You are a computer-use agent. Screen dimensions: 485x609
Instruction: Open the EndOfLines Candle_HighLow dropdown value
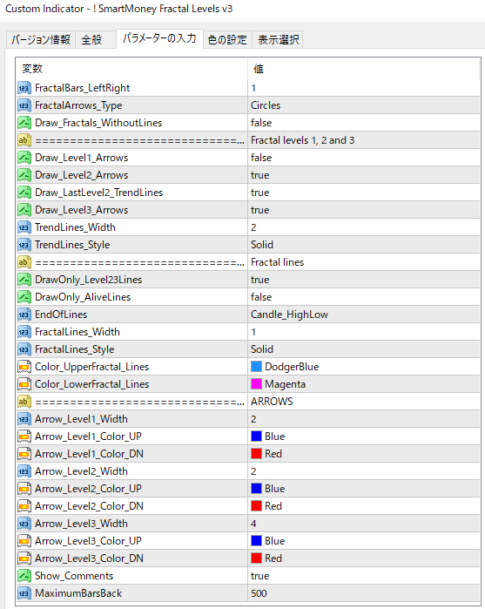point(364,315)
